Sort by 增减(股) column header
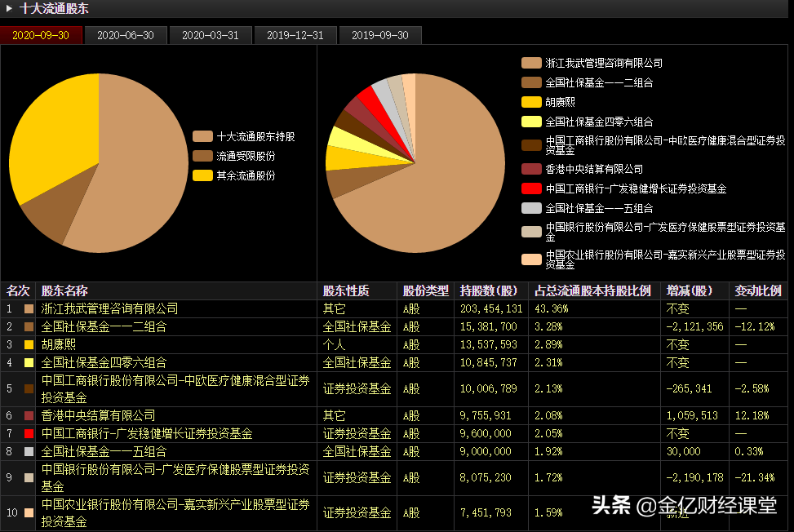This screenshot has height=532, width=794. click(x=690, y=291)
